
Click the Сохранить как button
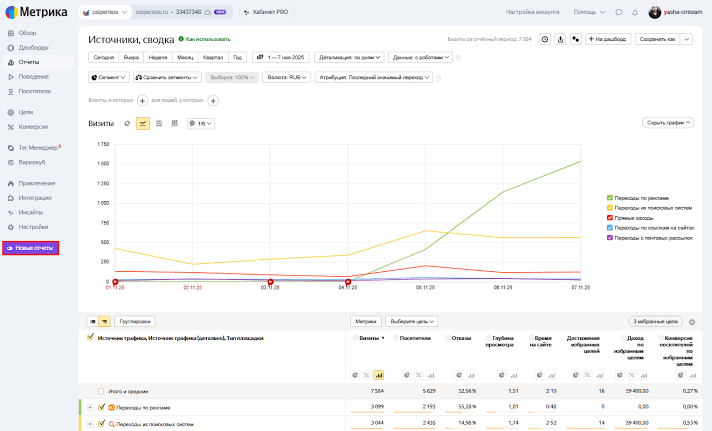pyautogui.click(x=658, y=39)
